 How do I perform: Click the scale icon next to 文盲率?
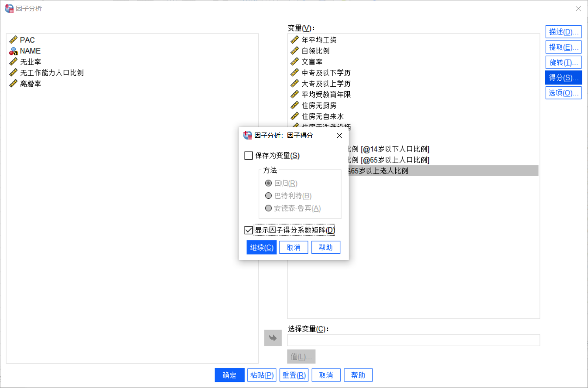click(x=295, y=61)
